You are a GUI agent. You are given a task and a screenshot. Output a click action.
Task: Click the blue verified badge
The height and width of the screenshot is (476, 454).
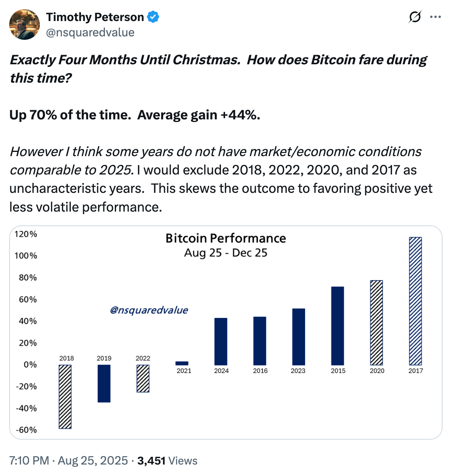click(x=154, y=17)
